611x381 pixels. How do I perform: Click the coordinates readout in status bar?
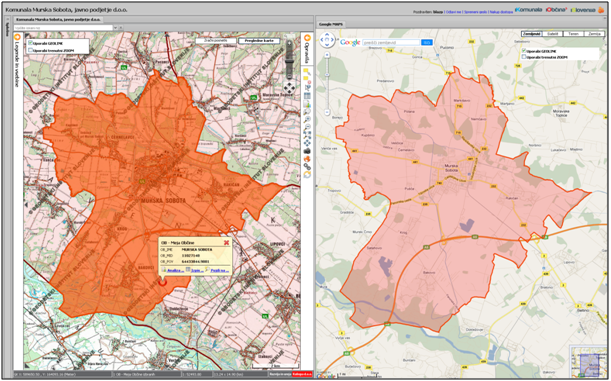pos(62,374)
